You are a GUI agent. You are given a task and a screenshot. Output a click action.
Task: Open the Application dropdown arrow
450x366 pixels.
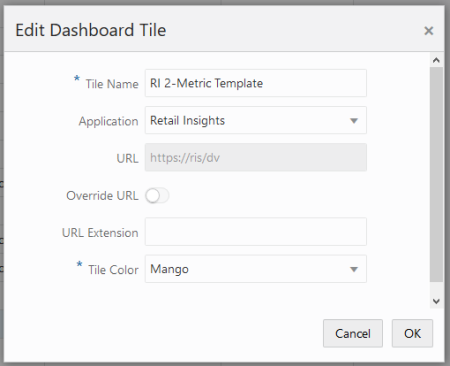(x=354, y=120)
